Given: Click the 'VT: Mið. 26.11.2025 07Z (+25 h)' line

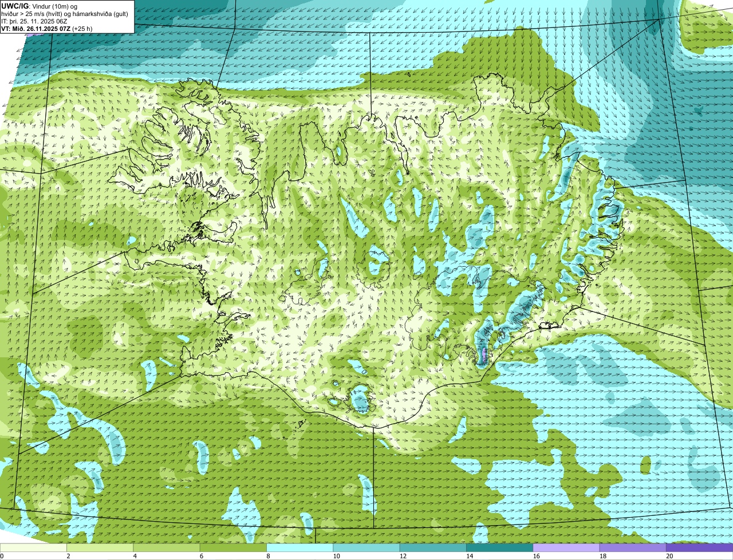Looking at the screenshot, I should [x=47, y=29].
